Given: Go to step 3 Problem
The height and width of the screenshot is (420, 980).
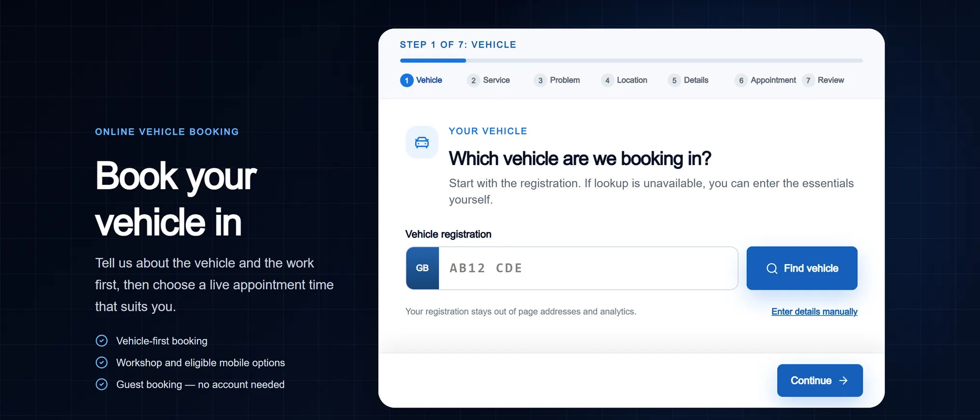Looking at the screenshot, I should (557, 80).
